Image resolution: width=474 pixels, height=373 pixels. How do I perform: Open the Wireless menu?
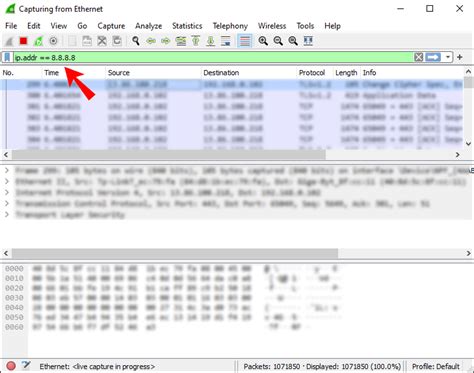[272, 26]
